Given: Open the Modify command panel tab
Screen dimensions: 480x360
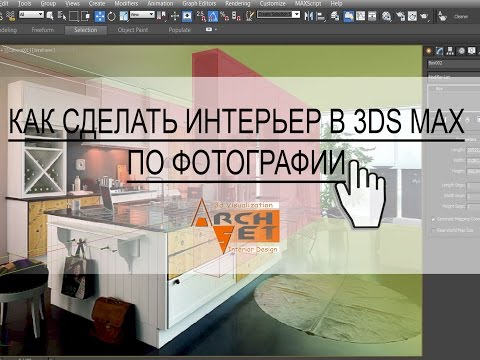Looking at the screenshot, I should 440,51.
